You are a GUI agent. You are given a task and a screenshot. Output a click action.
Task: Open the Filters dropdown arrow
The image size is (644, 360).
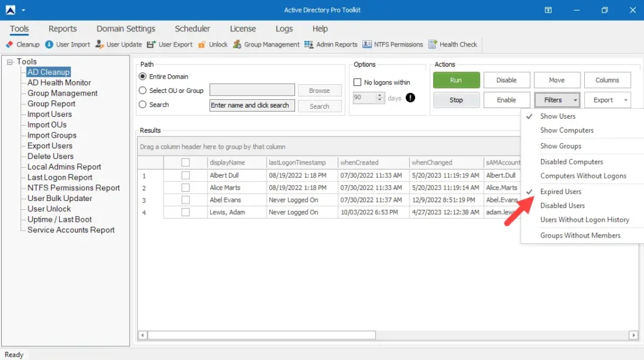click(x=575, y=100)
